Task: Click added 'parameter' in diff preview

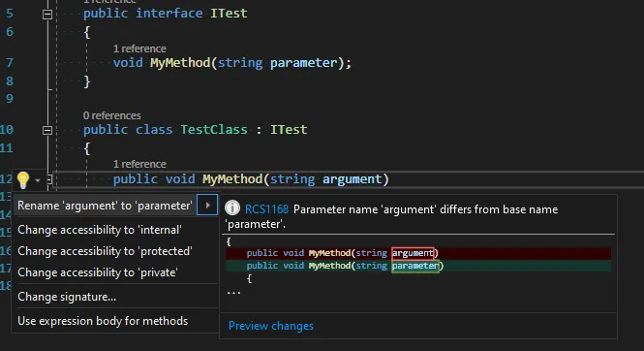Action: click(415, 266)
